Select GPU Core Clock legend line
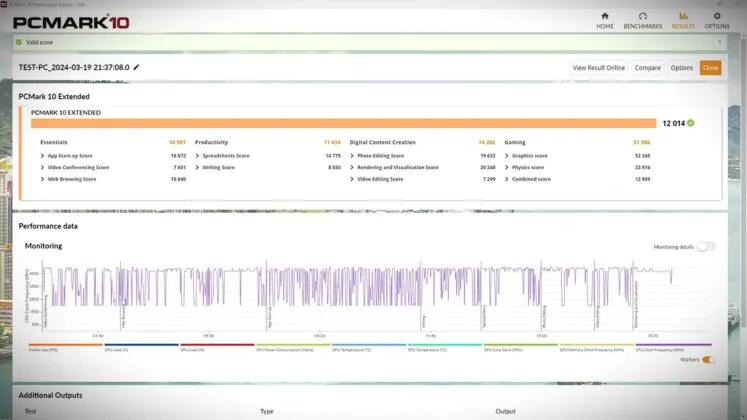Image resolution: width=747 pixels, height=420 pixels. (521, 345)
